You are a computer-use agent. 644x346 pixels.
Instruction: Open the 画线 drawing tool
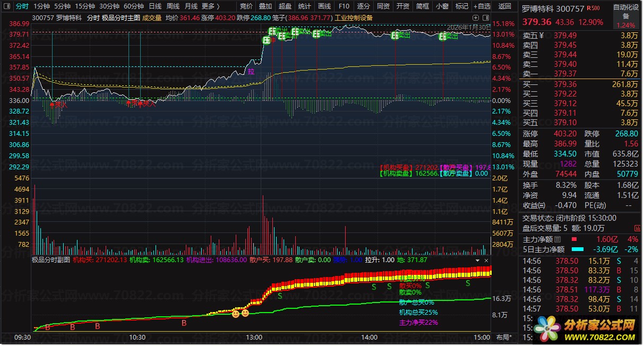[324, 6]
